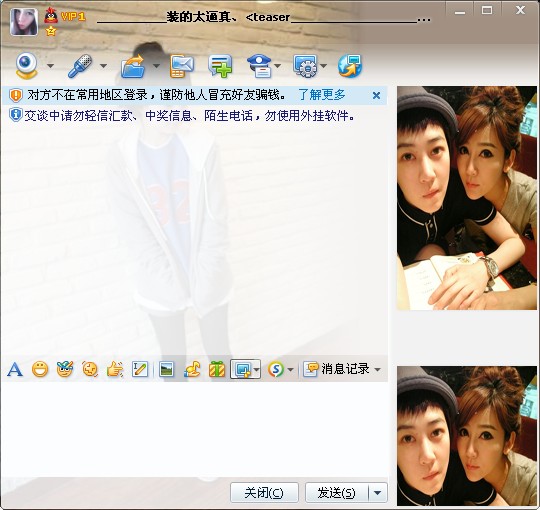Open the VIP magic emoticons icon
Viewport: 540px width, 510px height.
pyautogui.click(x=65, y=369)
